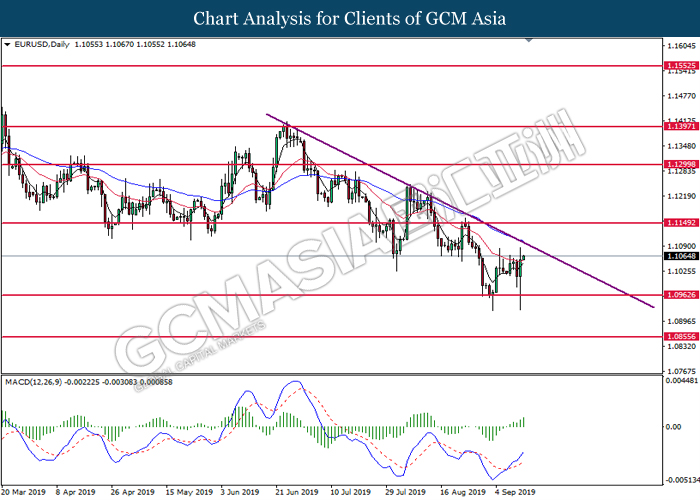Image resolution: width=700 pixels, height=500 pixels.
Task: Click the '16 Aug 2019' date label
Action: pyautogui.click(x=463, y=492)
